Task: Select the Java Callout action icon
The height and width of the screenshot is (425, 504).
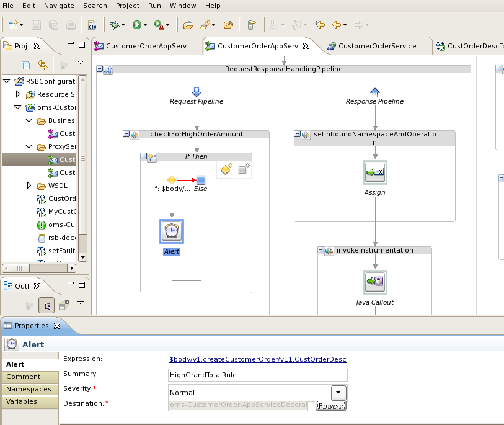Action: (375, 282)
